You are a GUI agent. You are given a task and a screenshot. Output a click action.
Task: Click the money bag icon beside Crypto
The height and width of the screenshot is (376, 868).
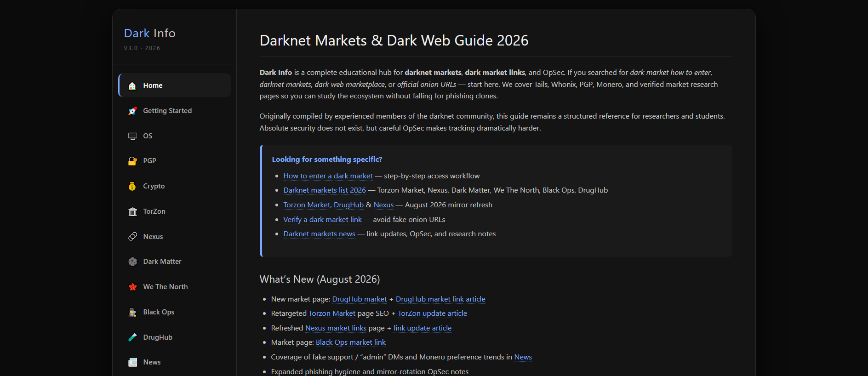click(x=132, y=186)
